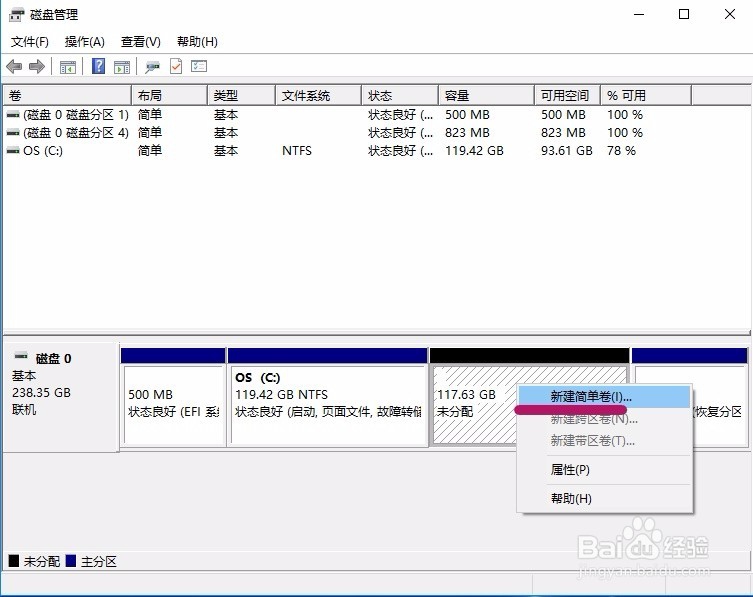Click the 磁盘 0 基本 238.35 GB disk label
753x597 pixels.
point(61,397)
